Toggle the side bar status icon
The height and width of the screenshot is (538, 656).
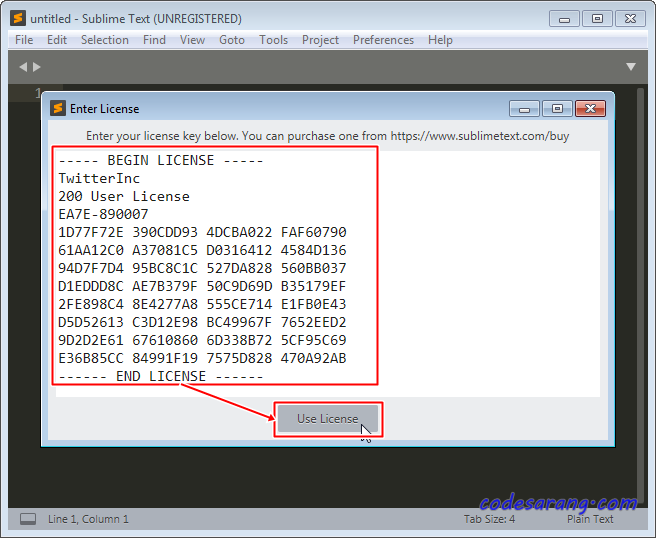pos(28,519)
